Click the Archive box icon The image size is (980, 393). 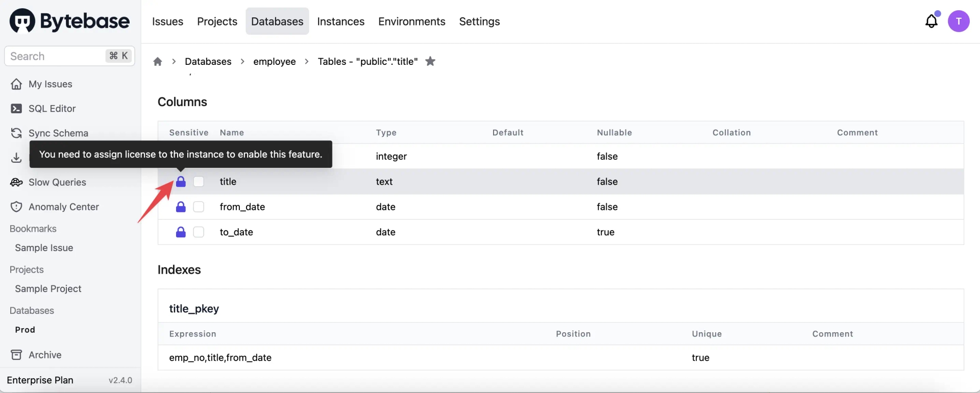click(x=16, y=355)
